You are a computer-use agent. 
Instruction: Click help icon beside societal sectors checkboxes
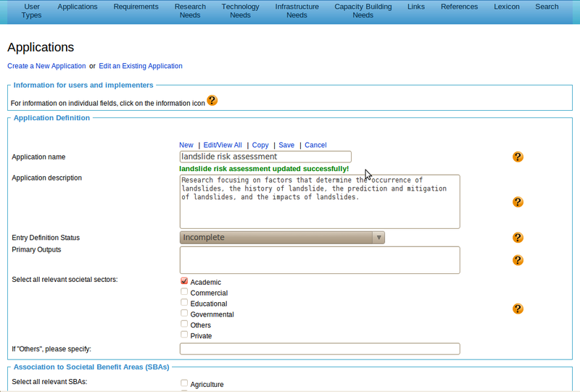(x=518, y=309)
